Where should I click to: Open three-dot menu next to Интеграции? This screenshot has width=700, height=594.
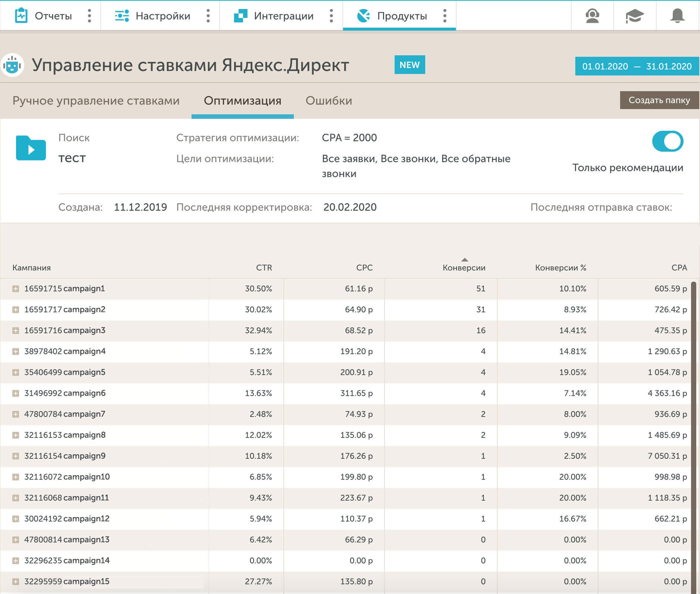click(x=331, y=16)
